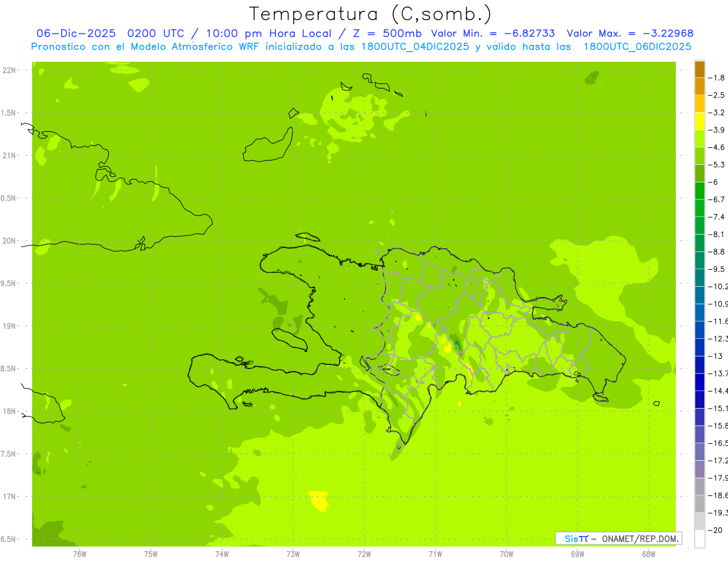The width and height of the screenshot is (728, 562).
Task: Pick the dark blue swatch between -13.7 and -14.4
Action: point(699,382)
